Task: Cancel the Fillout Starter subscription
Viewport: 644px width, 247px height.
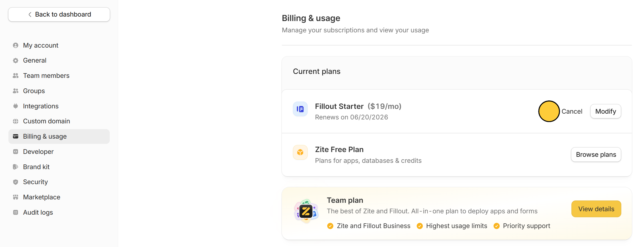Action: coord(572,111)
